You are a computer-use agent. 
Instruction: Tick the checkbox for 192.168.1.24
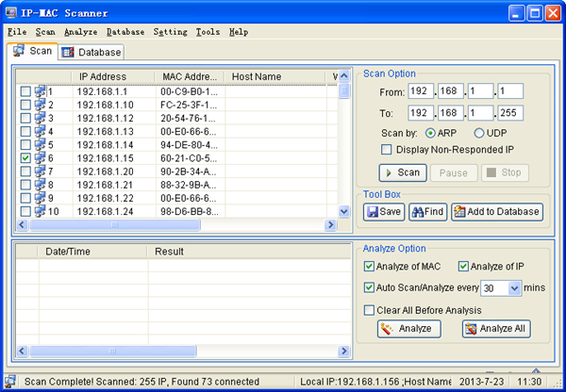tap(25, 211)
